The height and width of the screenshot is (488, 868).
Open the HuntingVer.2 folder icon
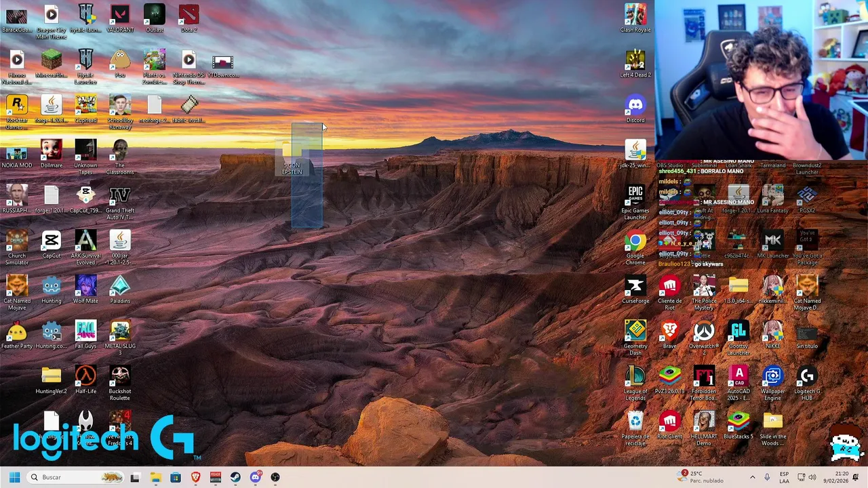coord(51,380)
